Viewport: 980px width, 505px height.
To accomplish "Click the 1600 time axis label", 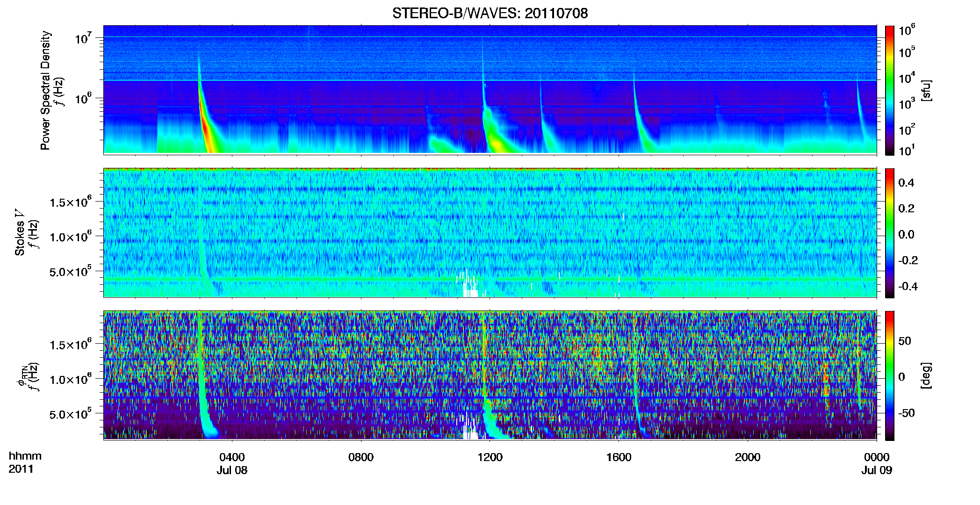I will click(x=619, y=457).
